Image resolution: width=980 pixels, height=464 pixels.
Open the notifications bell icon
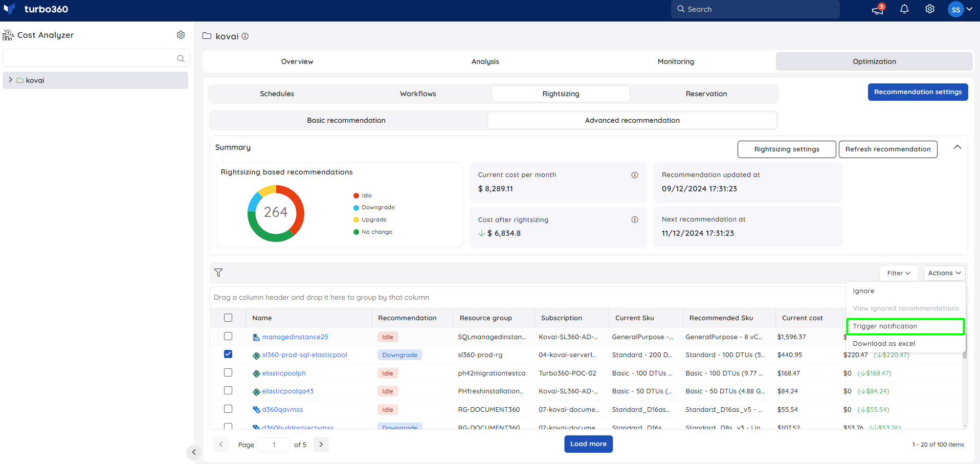tap(904, 9)
